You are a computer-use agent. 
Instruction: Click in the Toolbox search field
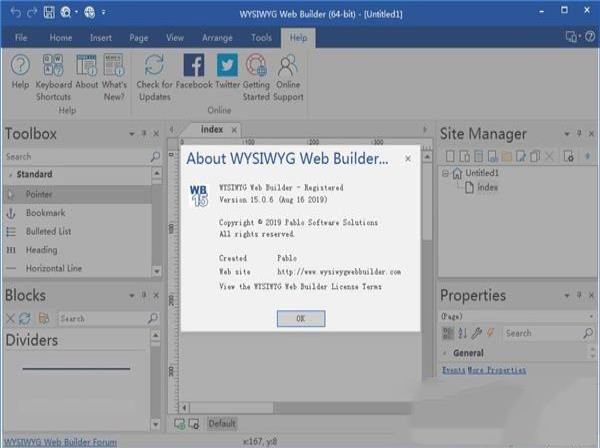[77, 156]
